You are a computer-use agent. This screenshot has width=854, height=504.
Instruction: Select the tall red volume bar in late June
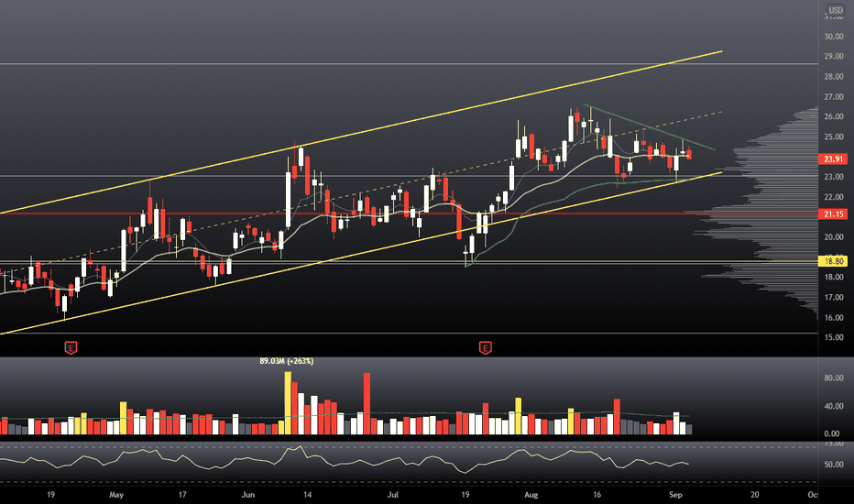pos(367,404)
